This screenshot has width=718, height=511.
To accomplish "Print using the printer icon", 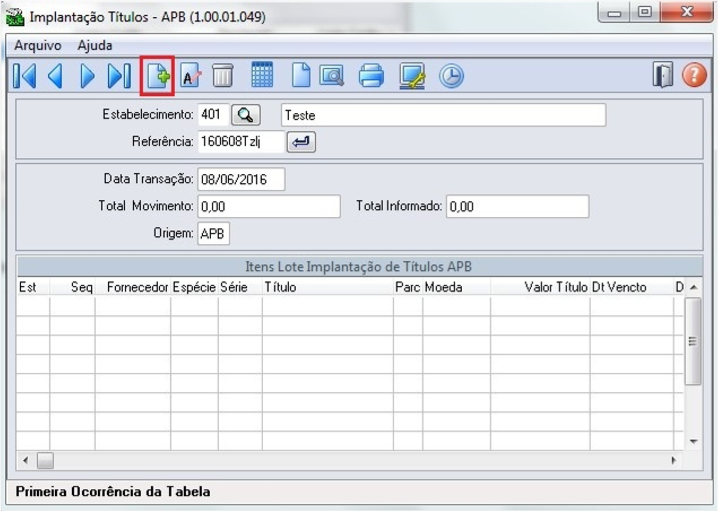I will 371,76.
